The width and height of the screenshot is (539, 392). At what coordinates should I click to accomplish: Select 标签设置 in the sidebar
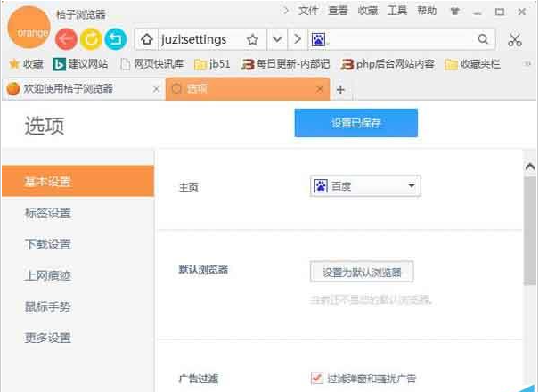point(48,213)
